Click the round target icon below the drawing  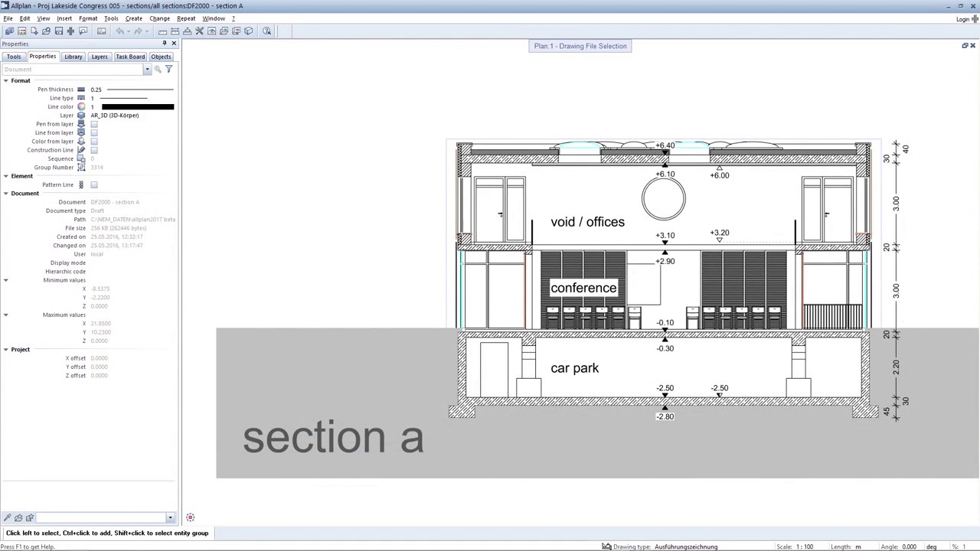(190, 518)
